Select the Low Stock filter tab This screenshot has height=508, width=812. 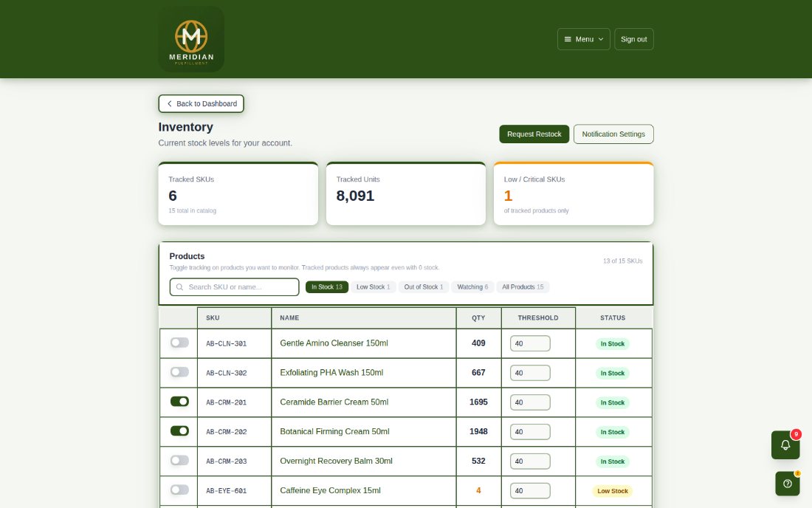(374, 287)
